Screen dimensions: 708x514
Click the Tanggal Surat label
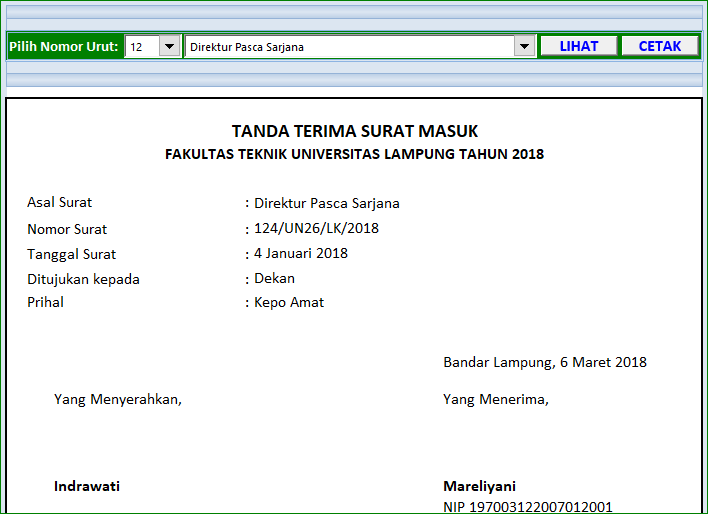pos(71,254)
